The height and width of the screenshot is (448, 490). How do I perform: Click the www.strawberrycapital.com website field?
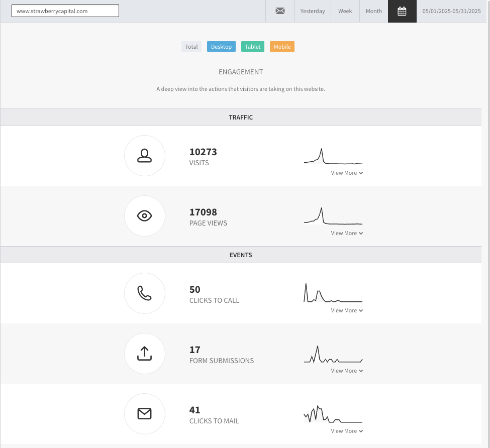pyautogui.click(x=65, y=11)
